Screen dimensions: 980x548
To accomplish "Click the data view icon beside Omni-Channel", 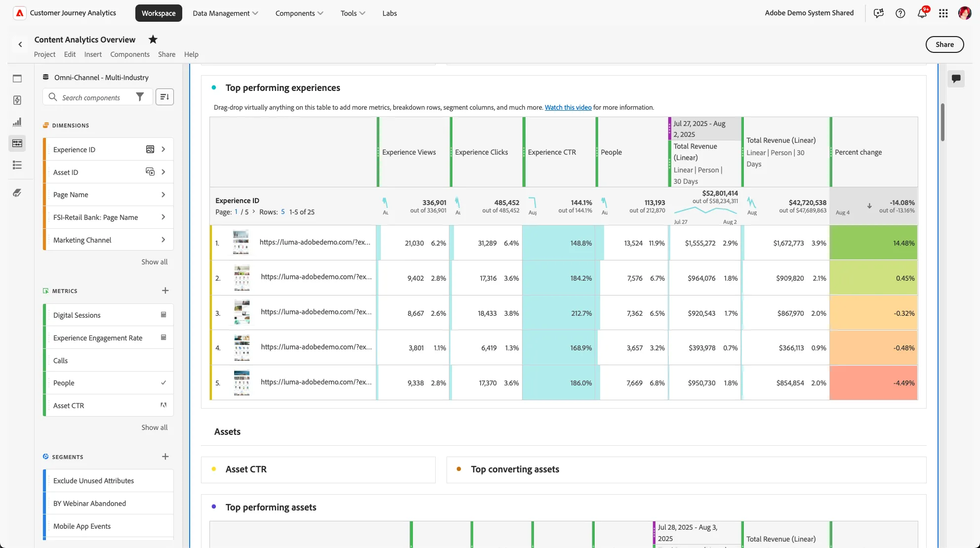I will 46,77.
